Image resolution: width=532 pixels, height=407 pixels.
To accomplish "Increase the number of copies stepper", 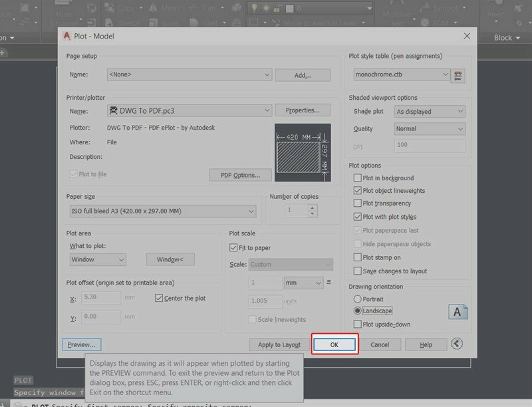I will [313, 207].
